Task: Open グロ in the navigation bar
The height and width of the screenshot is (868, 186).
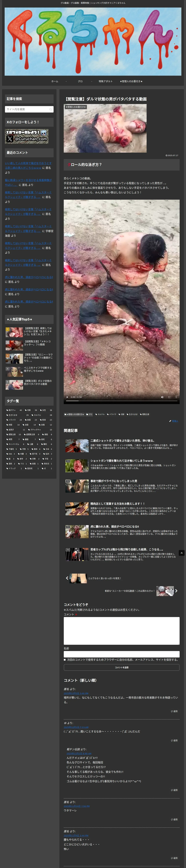Action: tap(80, 81)
